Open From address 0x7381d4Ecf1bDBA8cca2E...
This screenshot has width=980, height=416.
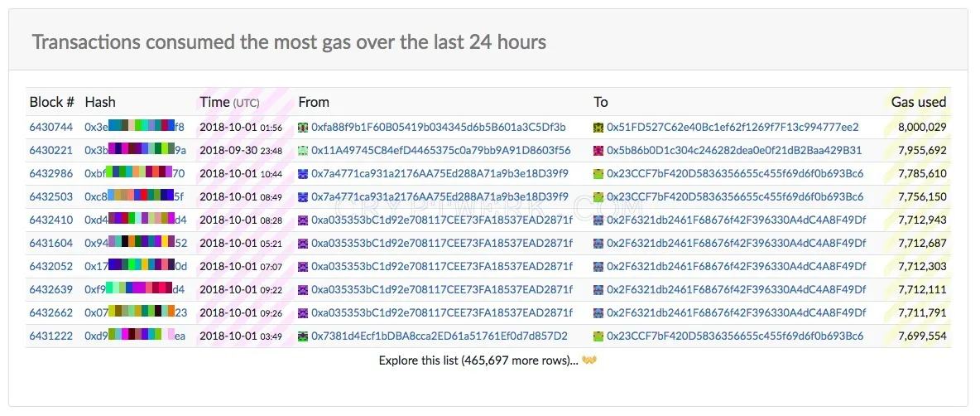tap(440, 336)
